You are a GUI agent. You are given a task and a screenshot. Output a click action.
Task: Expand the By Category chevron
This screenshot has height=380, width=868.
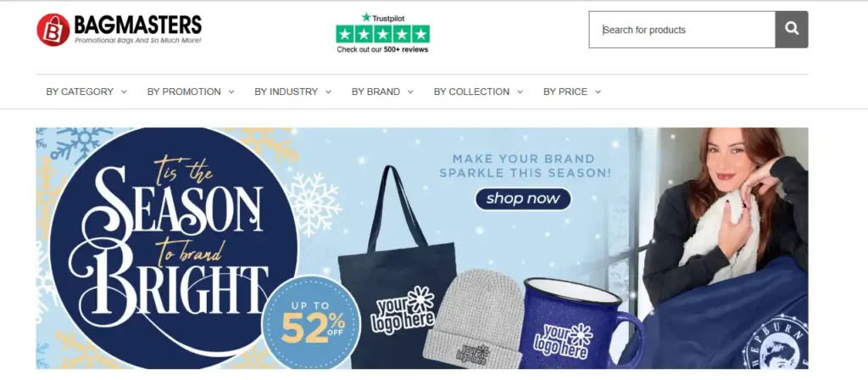click(124, 92)
